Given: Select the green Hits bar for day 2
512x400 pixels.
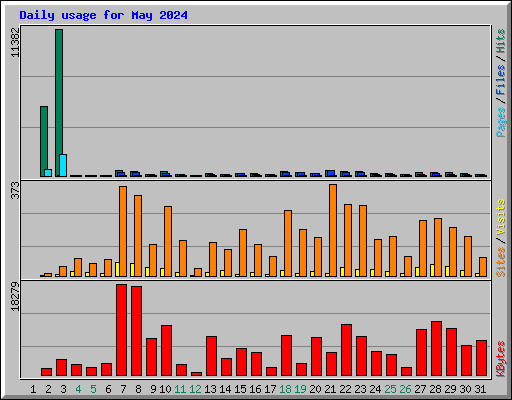Looking at the screenshot, I should tap(44, 141).
